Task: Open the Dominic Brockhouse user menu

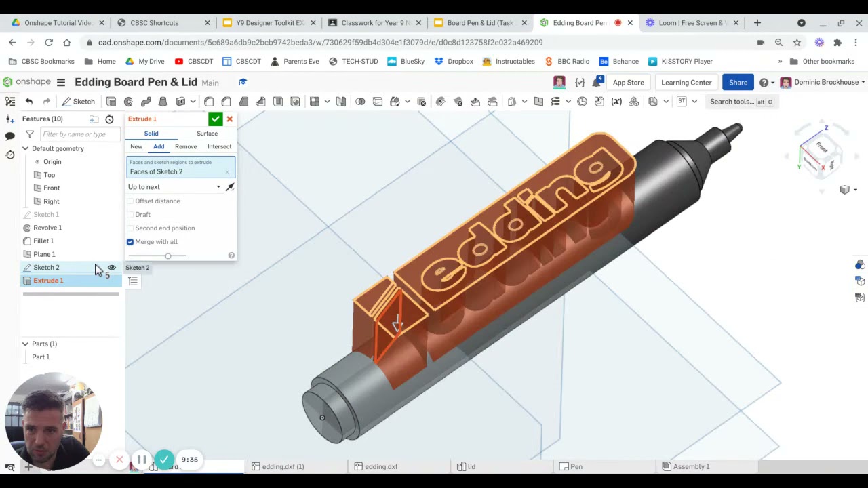Action: [x=823, y=82]
